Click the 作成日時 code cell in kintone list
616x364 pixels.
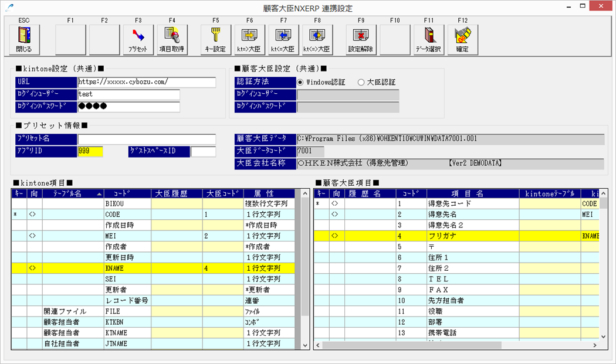(128, 225)
